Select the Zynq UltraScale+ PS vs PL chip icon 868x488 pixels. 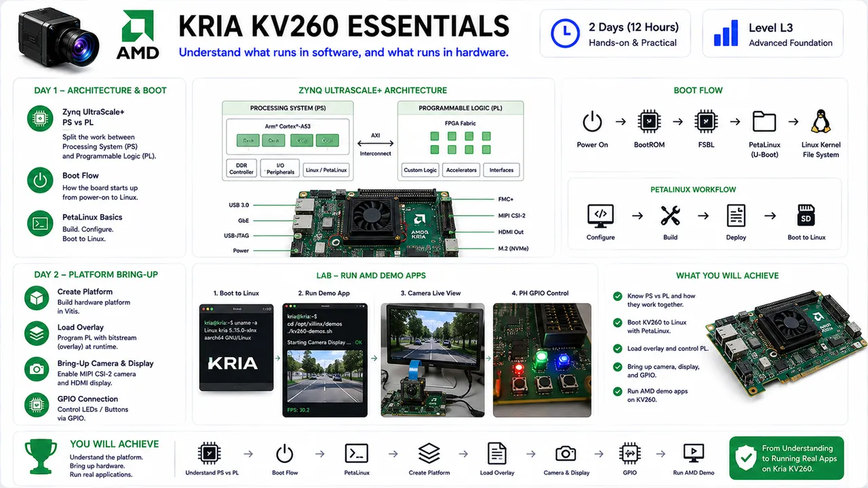(40, 119)
